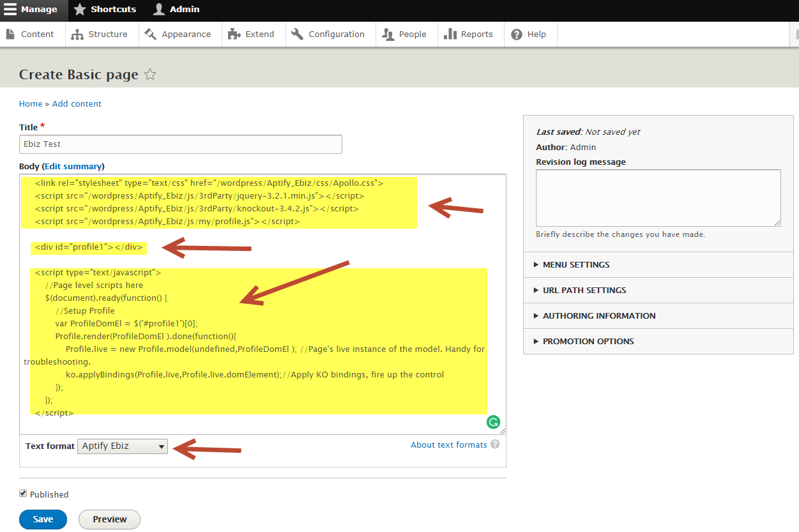Screen dimensions: 799x532
Task: Toggle the Published checkbox
Action: tap(23, 494)
